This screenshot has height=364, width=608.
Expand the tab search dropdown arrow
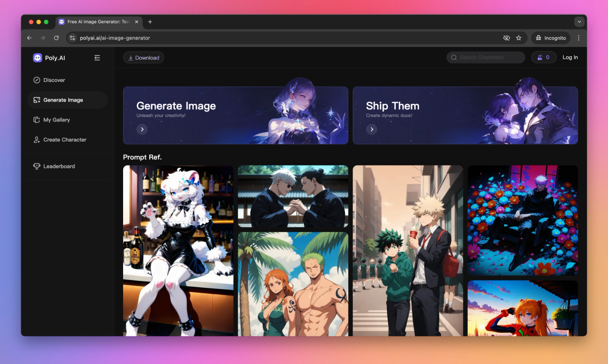[x=579, y=22]
